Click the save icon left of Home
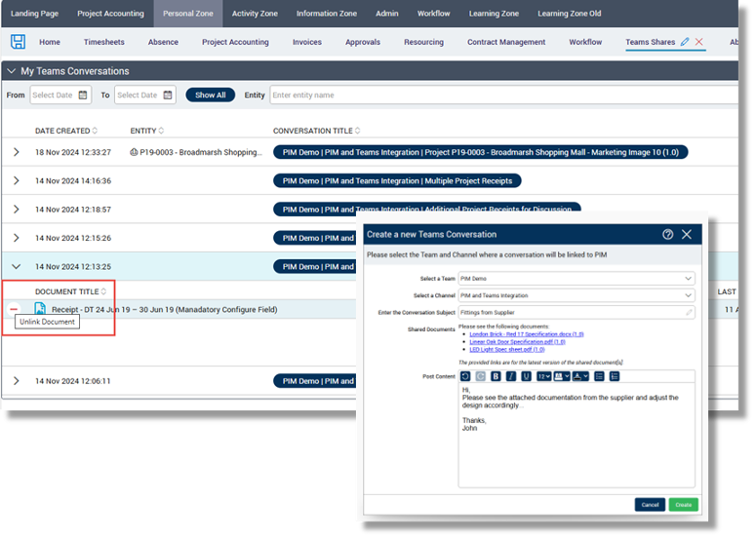 click(x=18, y=42)
